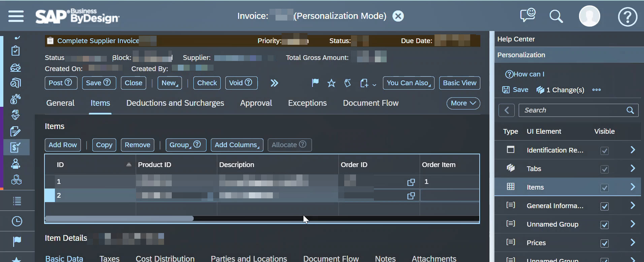Expand Identification Region element details

tap(633, 150)
